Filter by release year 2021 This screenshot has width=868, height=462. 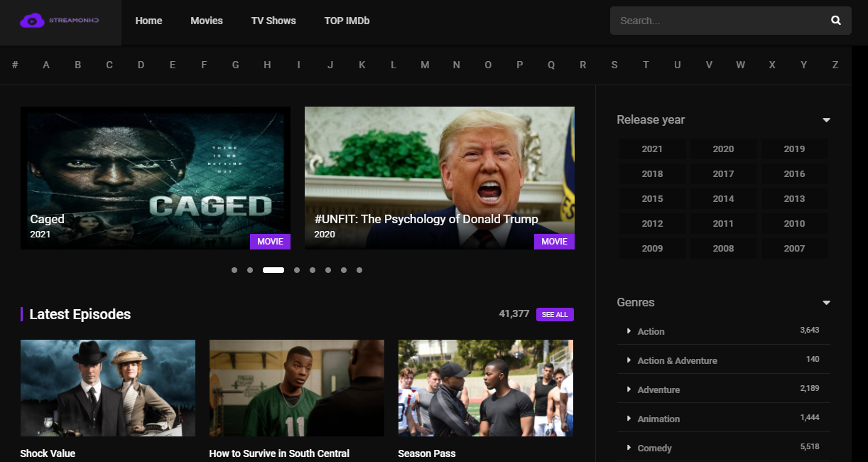click(652, 149)
